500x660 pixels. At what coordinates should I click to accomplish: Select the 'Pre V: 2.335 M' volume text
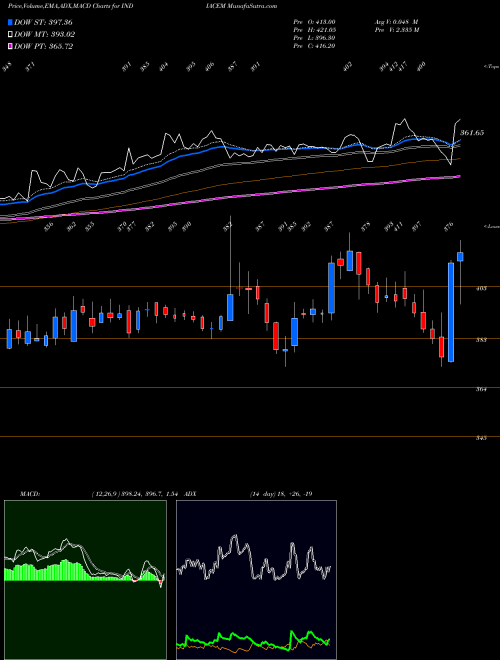tap(398, 30)
